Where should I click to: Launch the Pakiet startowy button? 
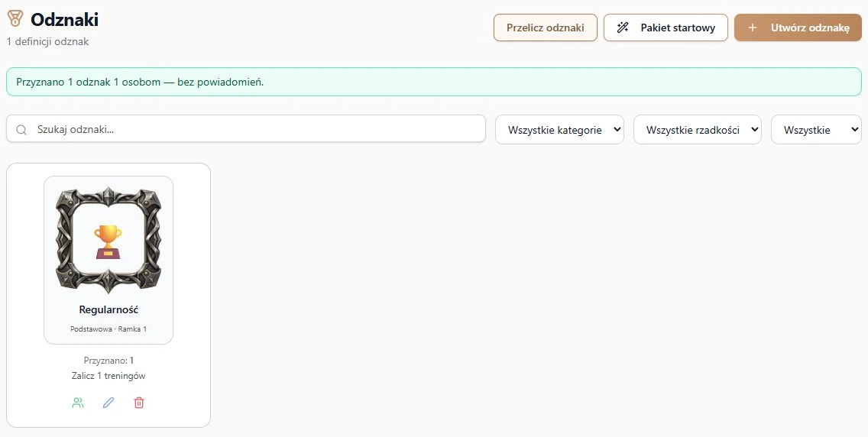pos(666,28)
